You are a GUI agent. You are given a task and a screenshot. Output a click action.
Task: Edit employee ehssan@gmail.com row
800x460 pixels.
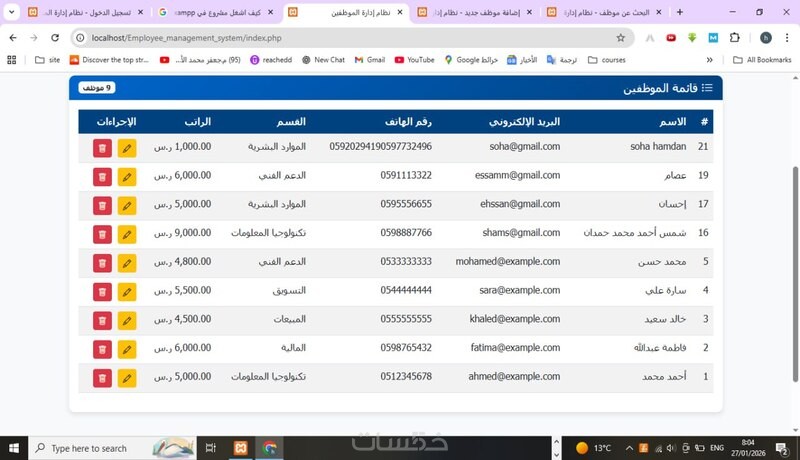click(127, 206)
